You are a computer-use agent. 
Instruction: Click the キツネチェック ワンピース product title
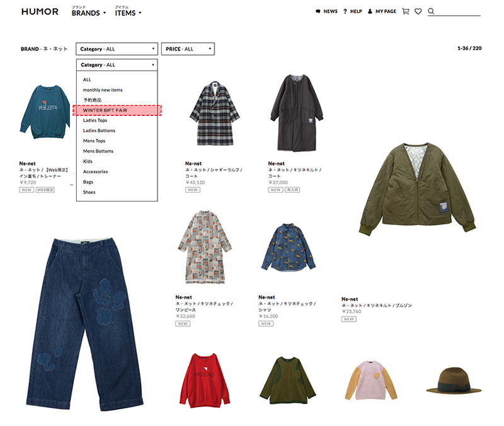204,307
